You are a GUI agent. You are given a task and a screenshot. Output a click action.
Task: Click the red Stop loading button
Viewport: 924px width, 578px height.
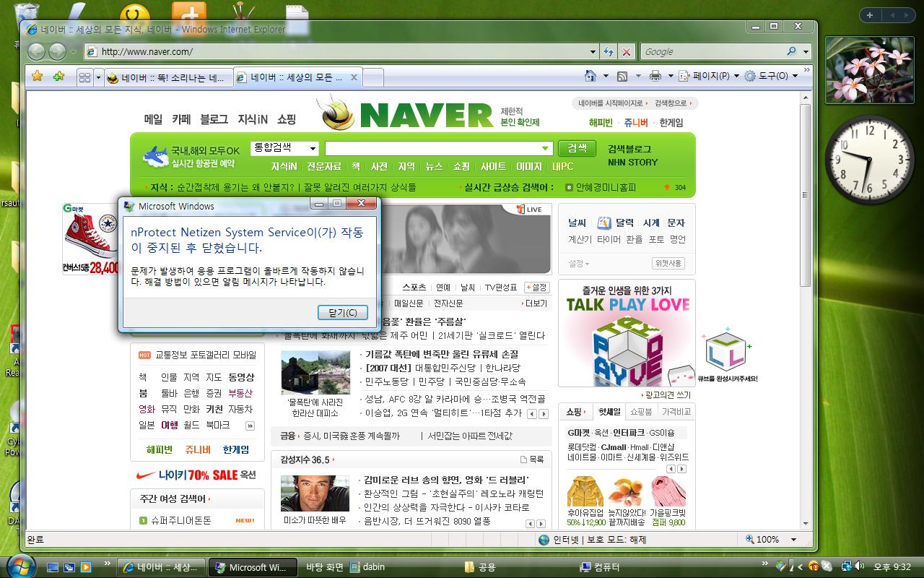pyautogui.click(x=626, y=51)
